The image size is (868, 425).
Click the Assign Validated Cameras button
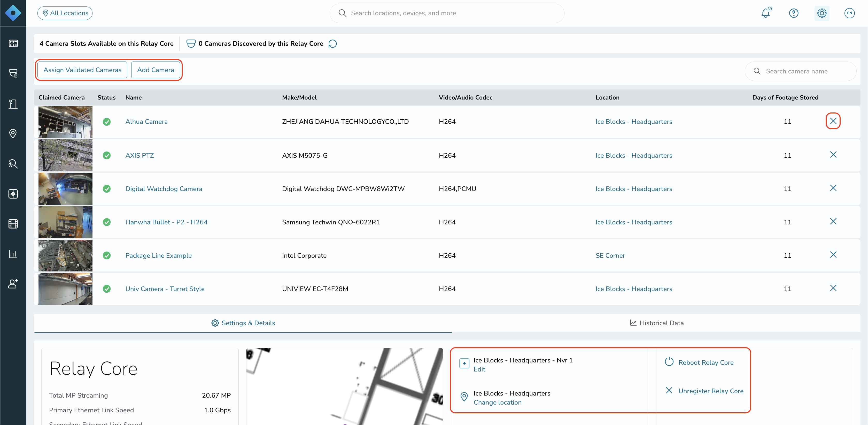tap(82, 70)
